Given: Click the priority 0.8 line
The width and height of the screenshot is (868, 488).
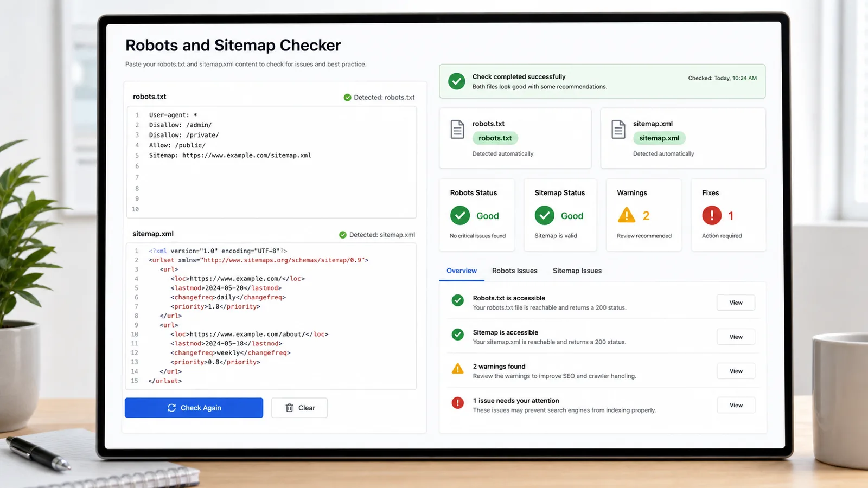Looking at the screenshot, I should click(215, 362).
